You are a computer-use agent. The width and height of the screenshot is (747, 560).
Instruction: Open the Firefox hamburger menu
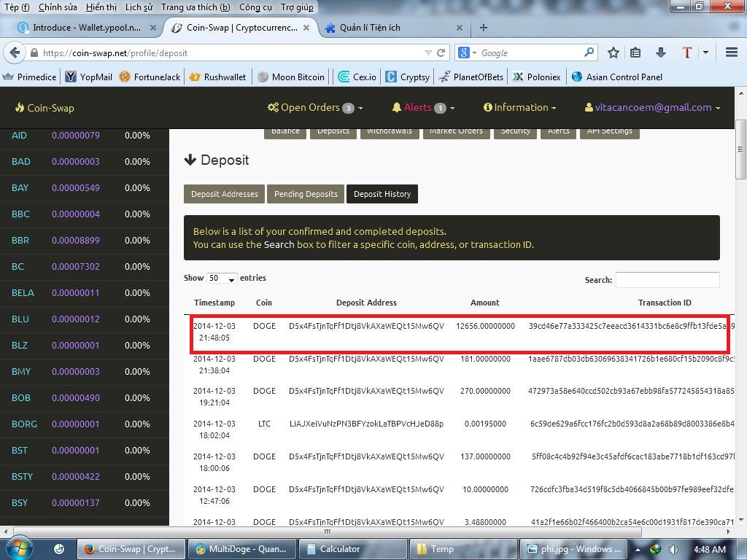pyautogui.click(x=732, y=52)
